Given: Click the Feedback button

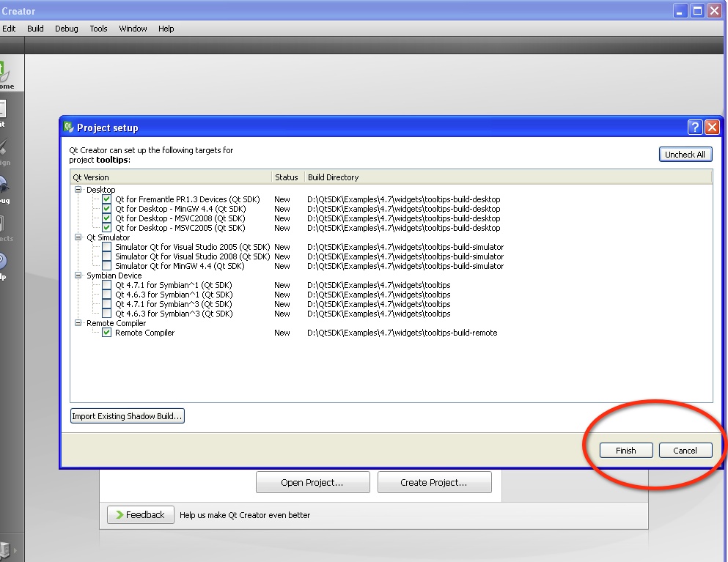Looking at the screenshot, I should click(141, 514).
